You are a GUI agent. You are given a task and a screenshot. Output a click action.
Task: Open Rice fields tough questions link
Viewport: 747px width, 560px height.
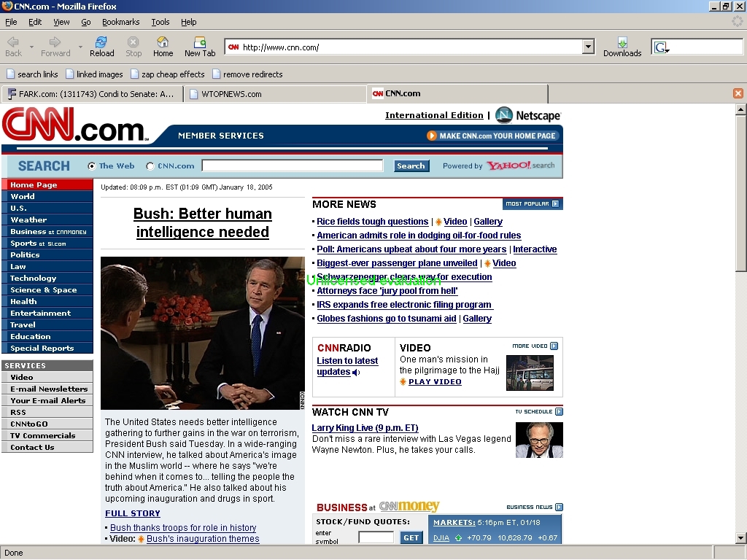coord(373,222)
